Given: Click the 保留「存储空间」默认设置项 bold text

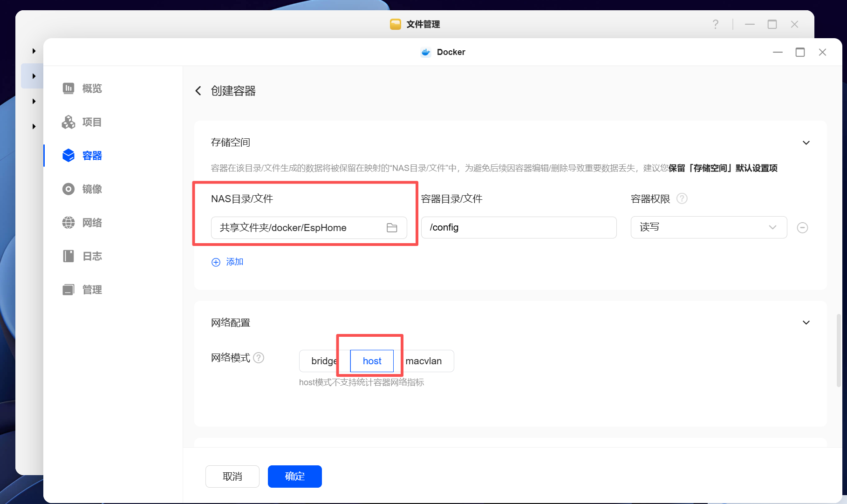Looking at the screenshot, I should (x=723, y=168).
